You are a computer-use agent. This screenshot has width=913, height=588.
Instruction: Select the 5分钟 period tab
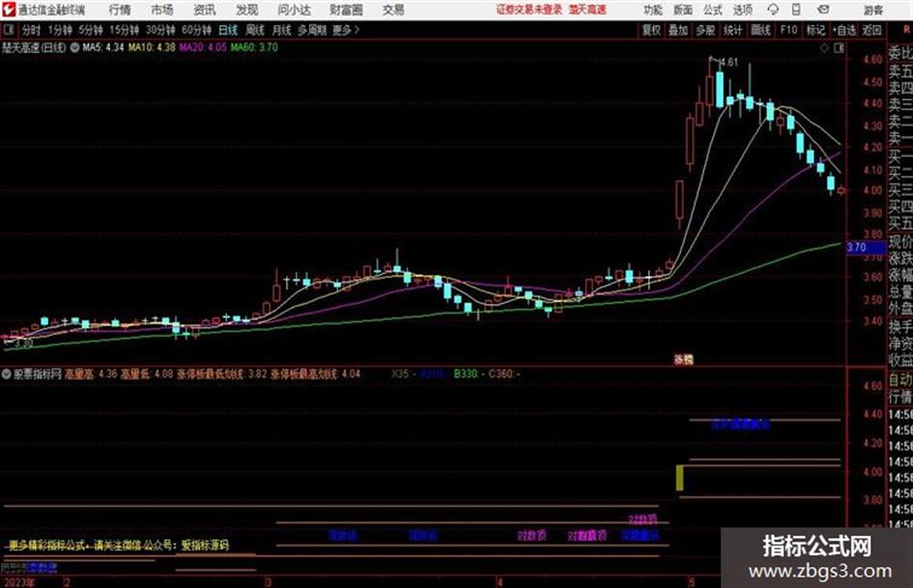tap(91, 30)
